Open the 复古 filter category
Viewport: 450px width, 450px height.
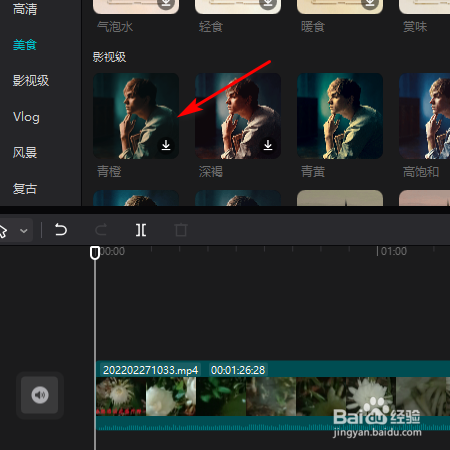coord(25,189)
